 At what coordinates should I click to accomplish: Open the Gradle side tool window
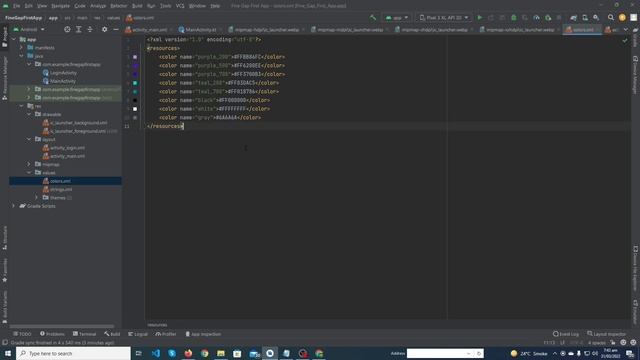pyautogui.click(x=635, y=38)
